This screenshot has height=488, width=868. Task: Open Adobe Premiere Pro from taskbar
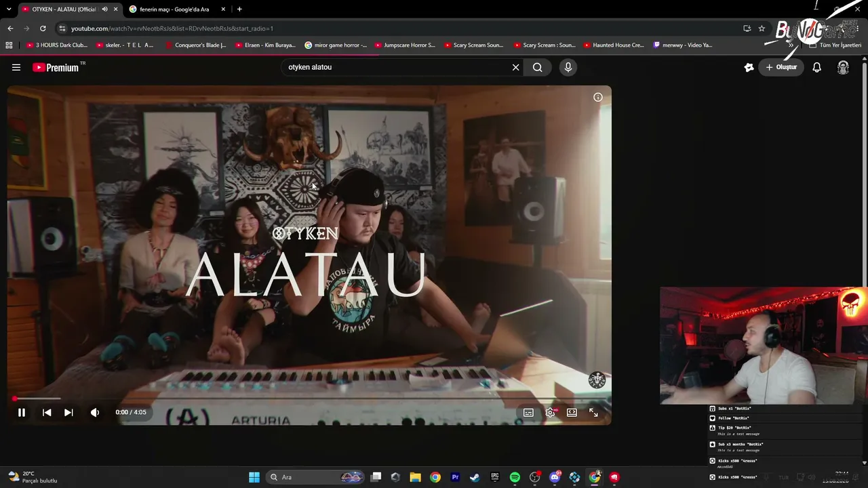455,477
